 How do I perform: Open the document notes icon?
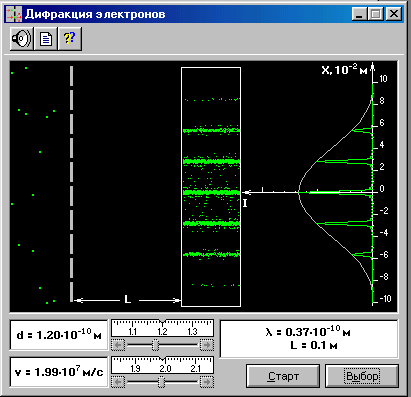click(46, 39)
